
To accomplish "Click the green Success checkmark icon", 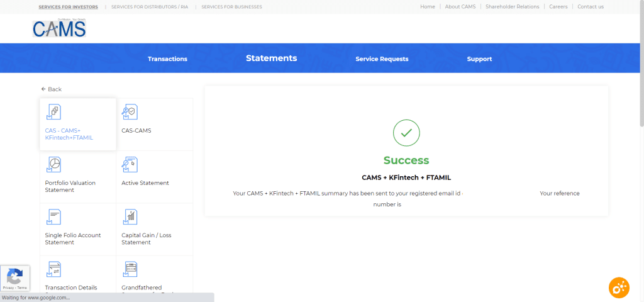I will tap(406, 133).
